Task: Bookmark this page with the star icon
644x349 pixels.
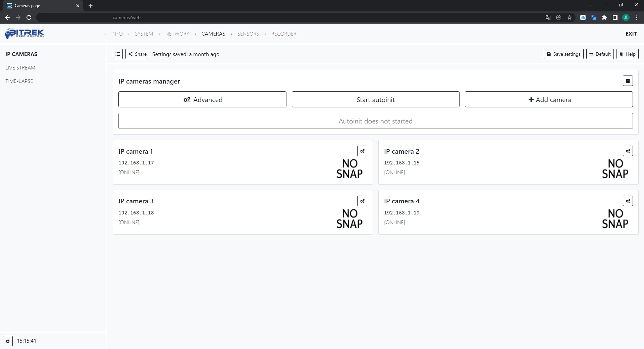Action: click(570, 17)
